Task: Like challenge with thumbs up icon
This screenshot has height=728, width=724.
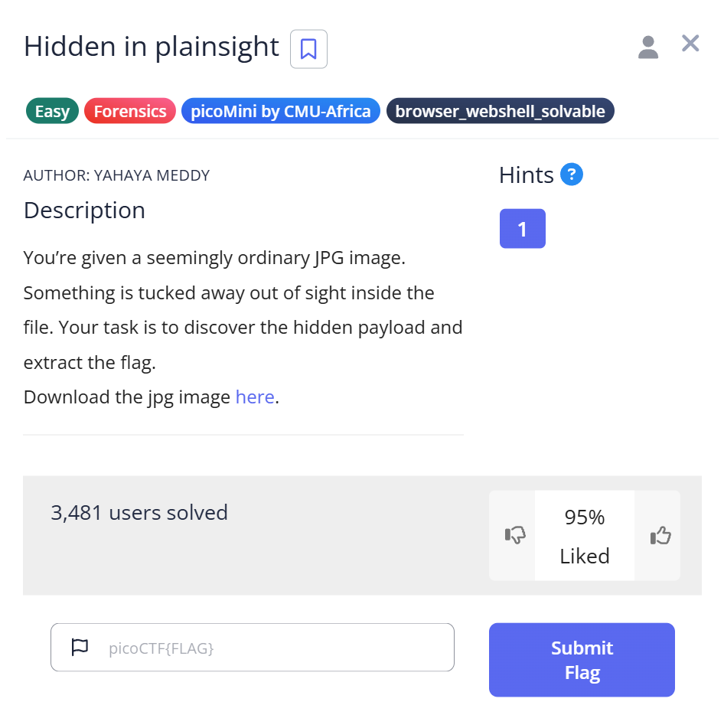Action: point(660,536)
